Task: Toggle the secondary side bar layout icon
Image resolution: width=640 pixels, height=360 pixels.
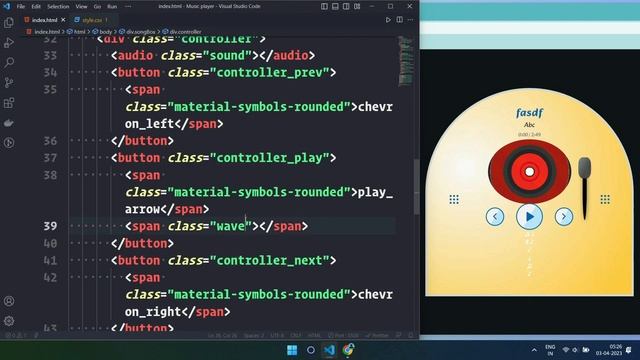Action: click(x=346, y=6)
